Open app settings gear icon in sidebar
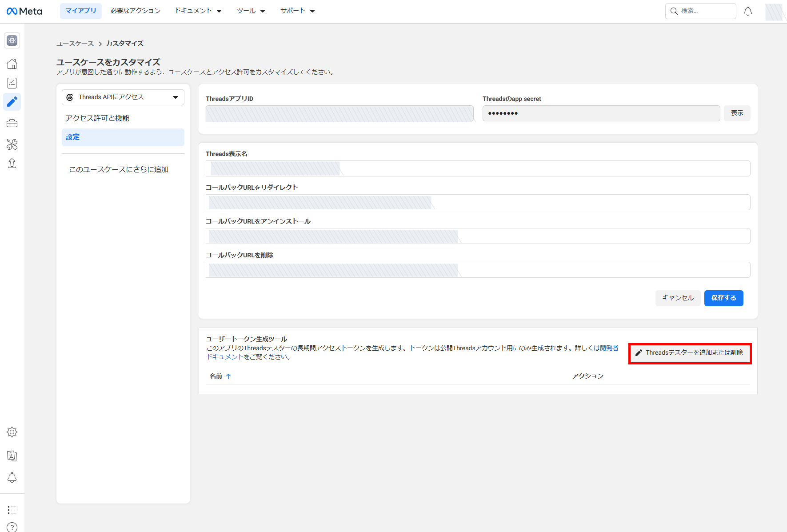Viewport: 787px width, 532px height. (x=12, y=432)
